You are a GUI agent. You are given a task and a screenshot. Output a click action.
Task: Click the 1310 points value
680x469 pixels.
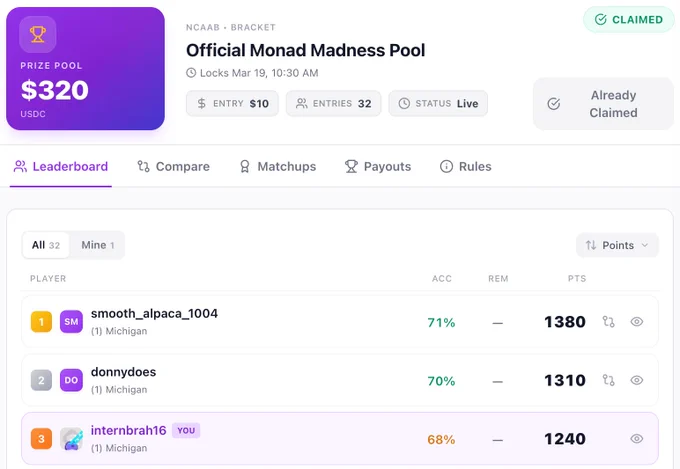(x=565, y=380)
